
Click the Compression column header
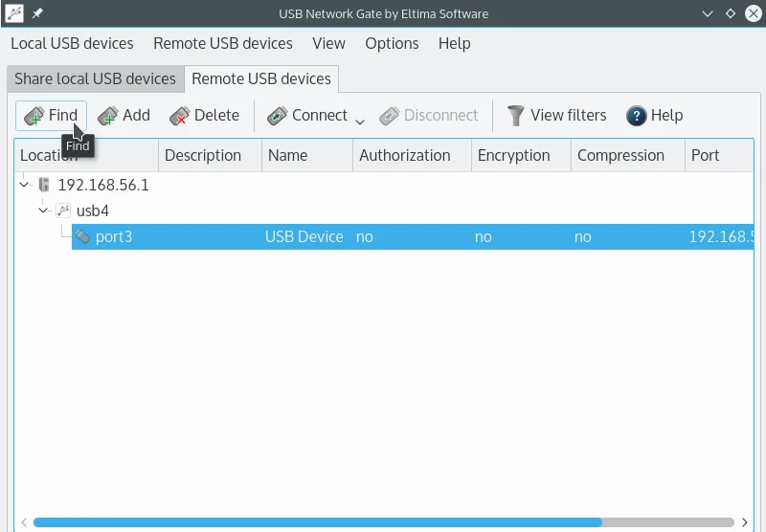coord(628,155)
